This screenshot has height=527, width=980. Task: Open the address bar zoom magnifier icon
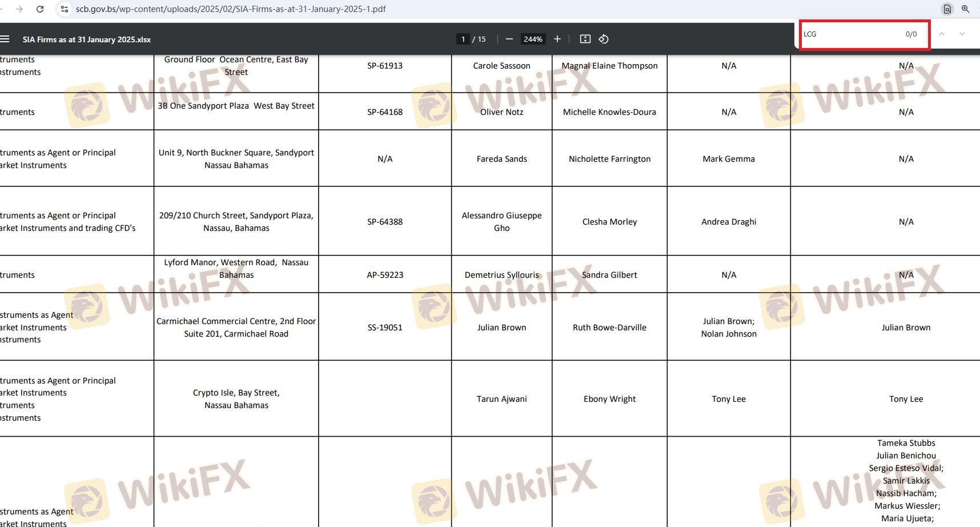coord(965,9)
